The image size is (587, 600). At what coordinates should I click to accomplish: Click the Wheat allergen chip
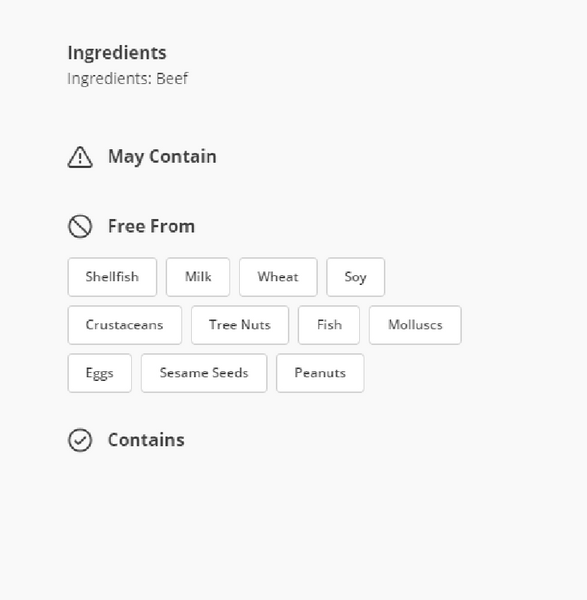(278, 277)
